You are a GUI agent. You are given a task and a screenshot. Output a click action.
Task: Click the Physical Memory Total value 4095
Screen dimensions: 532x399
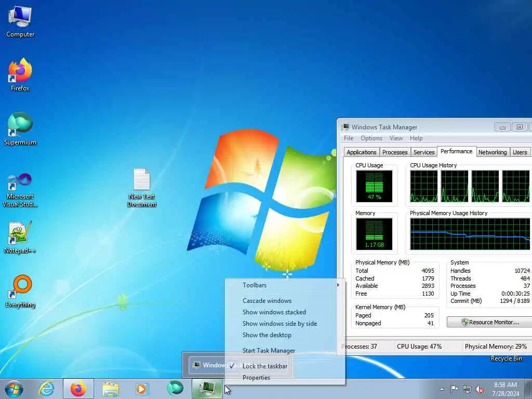pos(428,271)
